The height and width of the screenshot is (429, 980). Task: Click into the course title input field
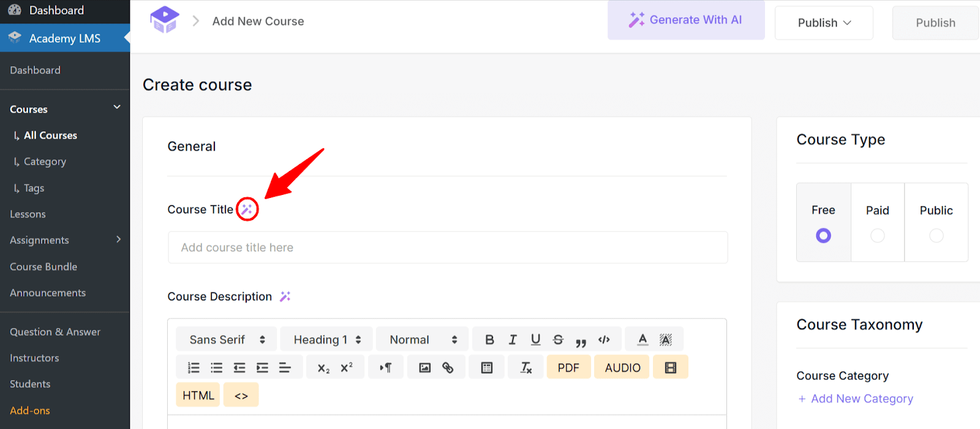pyautogui.click(x=448, y=248)
